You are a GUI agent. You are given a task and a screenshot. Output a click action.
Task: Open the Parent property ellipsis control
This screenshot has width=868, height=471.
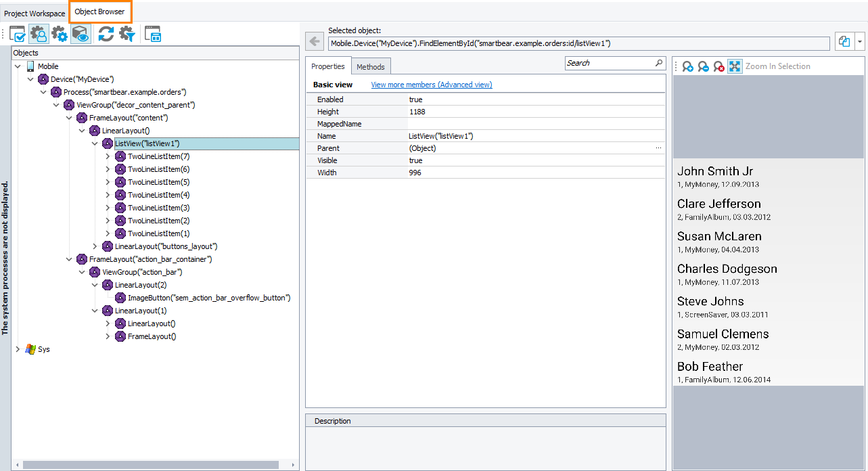tap(660, 148)
